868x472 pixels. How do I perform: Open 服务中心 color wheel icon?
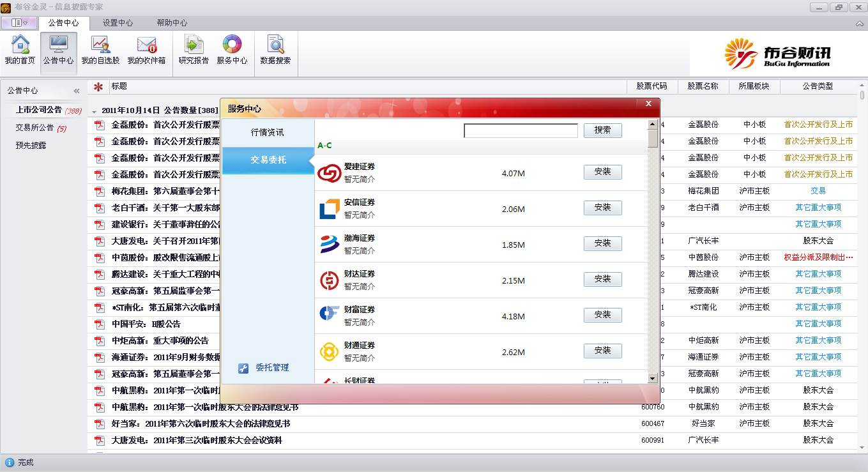232,45
